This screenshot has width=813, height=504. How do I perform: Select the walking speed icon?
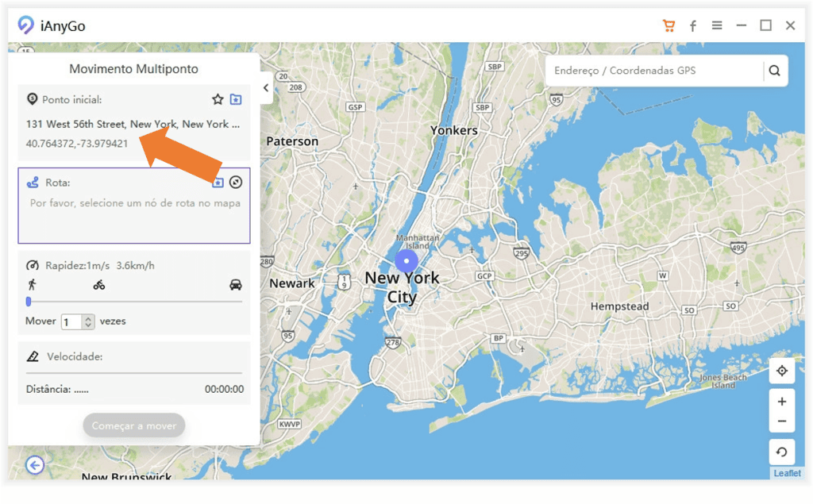pyautogui.click(x=32, y=285)
